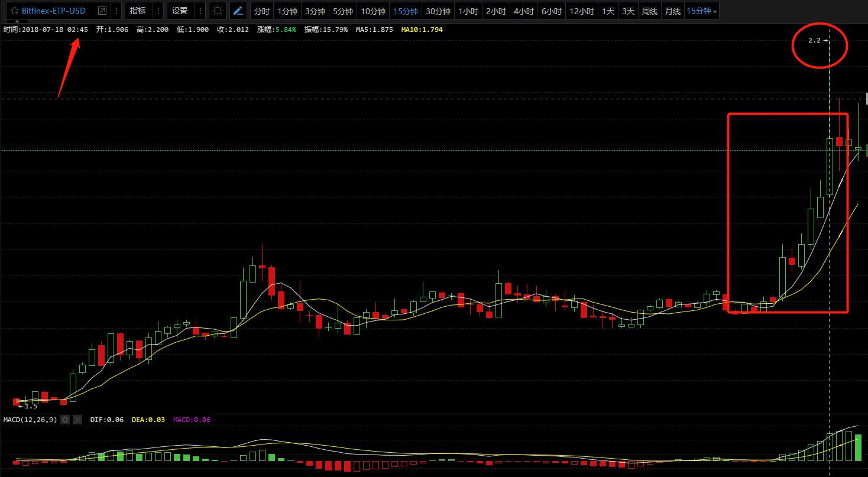The height and width of the screenshot is (477, 868).
Task: Click the price axis handle at right edge
Action: click(x=866, y=99)
